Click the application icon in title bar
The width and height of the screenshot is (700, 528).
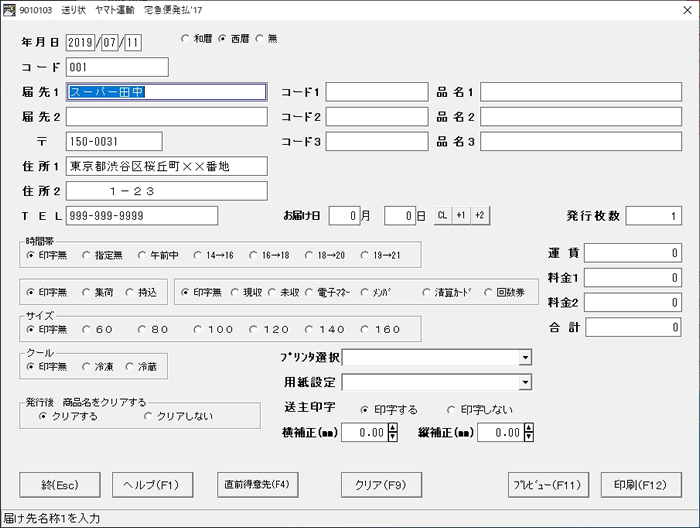pyautogui.click(x=10, y=11)
